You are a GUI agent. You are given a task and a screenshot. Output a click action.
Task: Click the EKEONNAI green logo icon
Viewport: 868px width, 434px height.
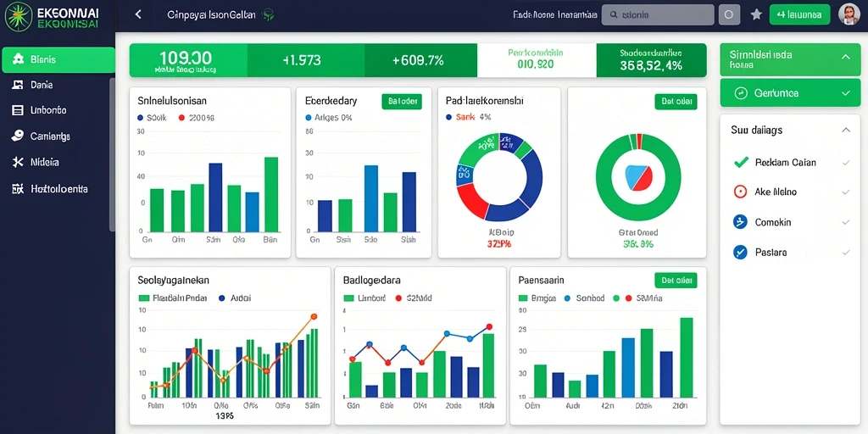pyautogui.click(x=19, y=16)
